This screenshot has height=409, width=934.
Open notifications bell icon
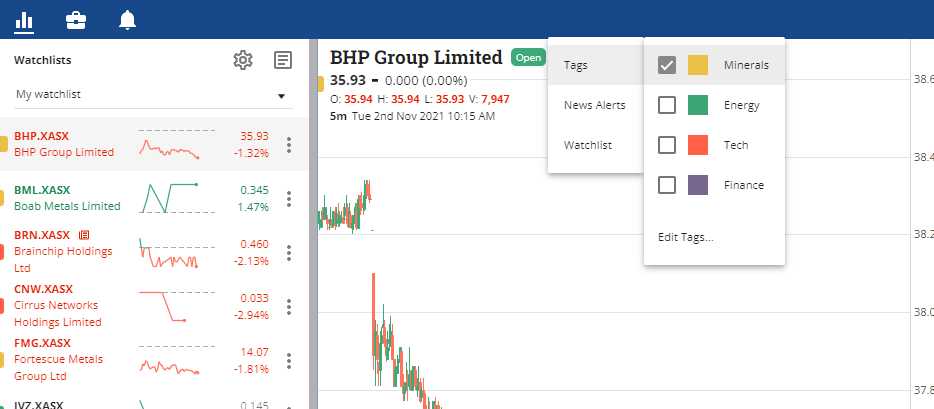tap(127, 20)
